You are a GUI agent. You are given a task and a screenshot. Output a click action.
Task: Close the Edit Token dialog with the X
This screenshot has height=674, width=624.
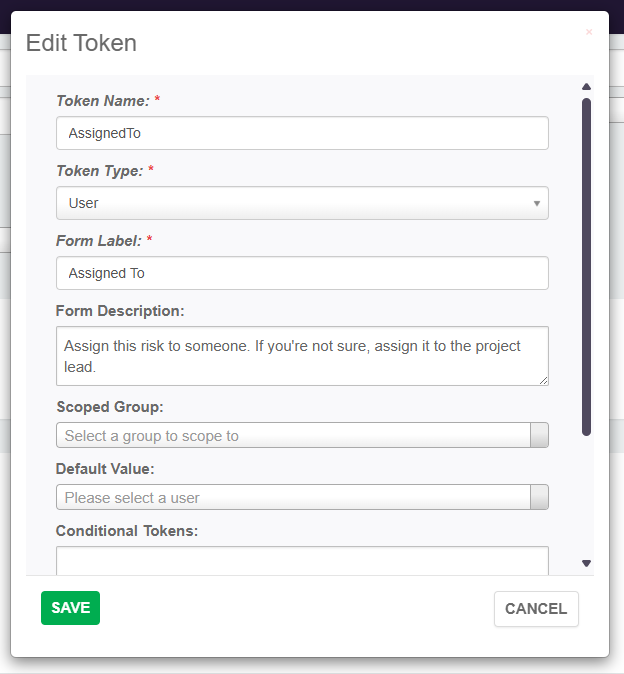click(588, 33)
